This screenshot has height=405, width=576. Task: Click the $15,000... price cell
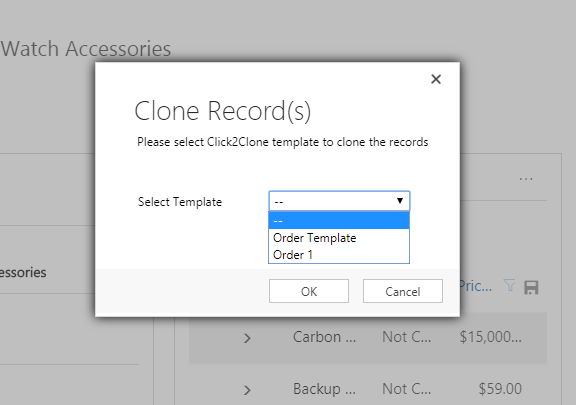click(490, 337)
